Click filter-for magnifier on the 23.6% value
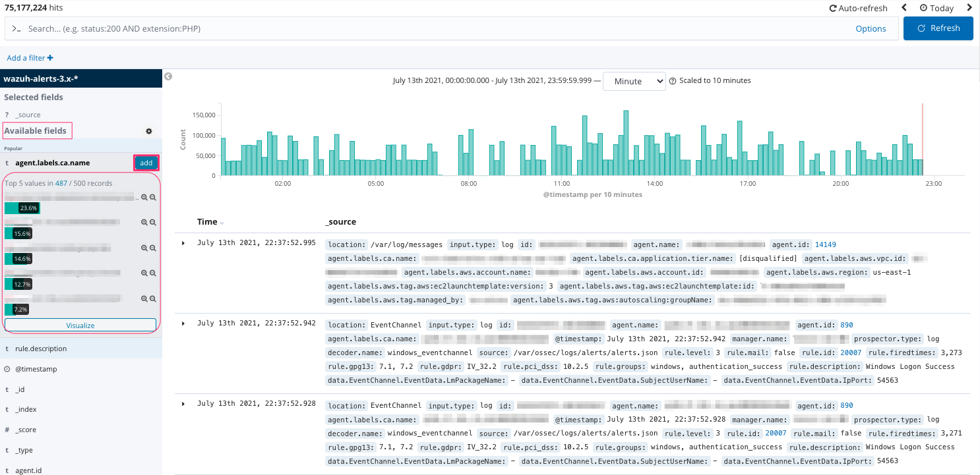The image size is (980, 475). point(144,197)
